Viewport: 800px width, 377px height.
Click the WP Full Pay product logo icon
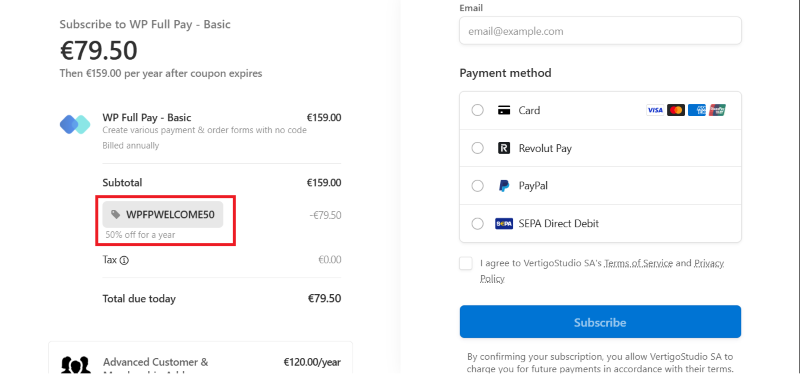coord(75,124)
